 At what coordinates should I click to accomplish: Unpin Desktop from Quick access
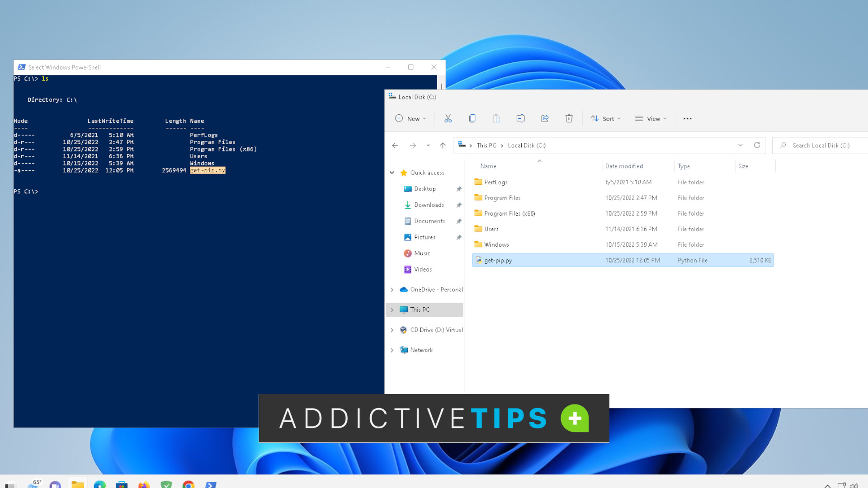pyautogui.click(x=459, y=188)
